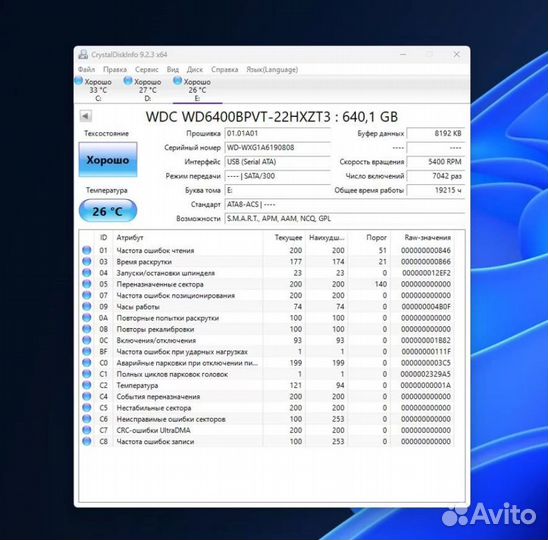Screen dimensions: 548x540
Task: Click the status icon for attribute C2
Action: (x=87, y=385)
